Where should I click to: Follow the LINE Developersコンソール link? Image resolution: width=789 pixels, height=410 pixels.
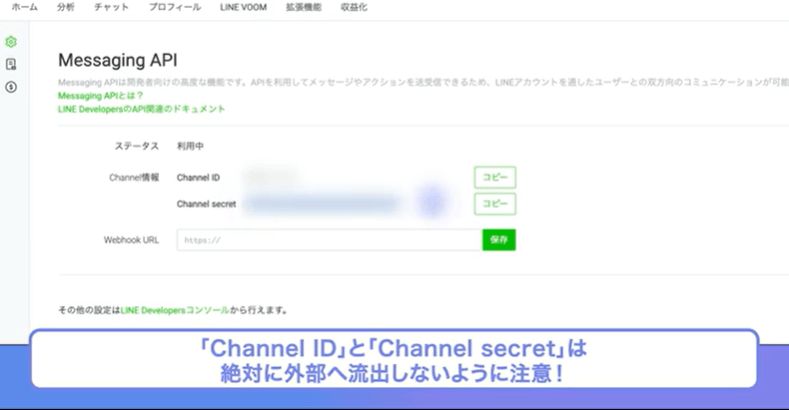click(175, 310)
